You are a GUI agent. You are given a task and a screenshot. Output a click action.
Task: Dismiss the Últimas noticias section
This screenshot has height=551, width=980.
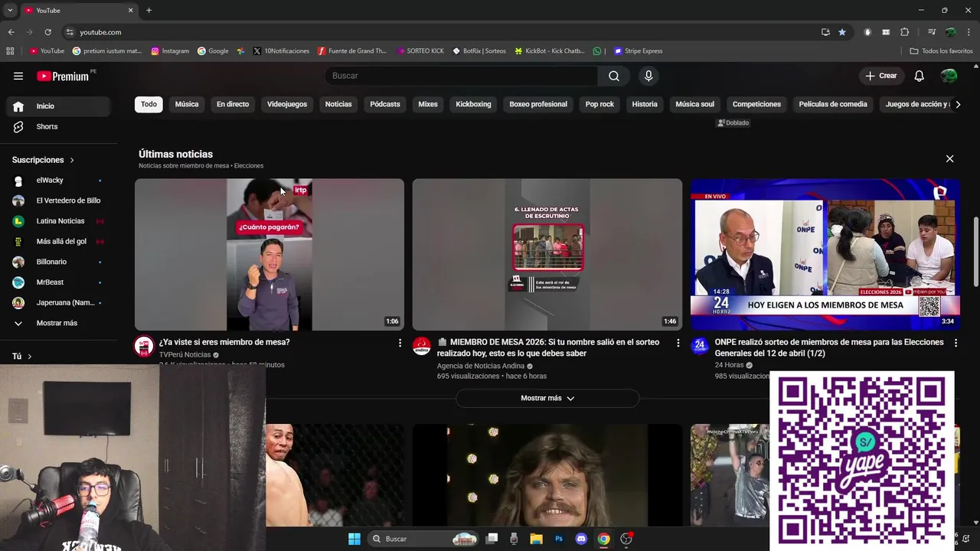point(949,158)
